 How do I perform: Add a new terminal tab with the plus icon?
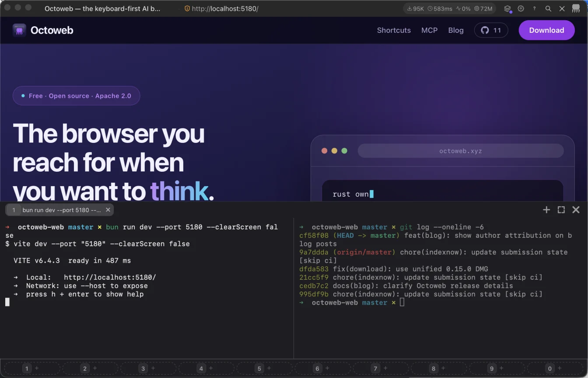(x=546, y=210)
